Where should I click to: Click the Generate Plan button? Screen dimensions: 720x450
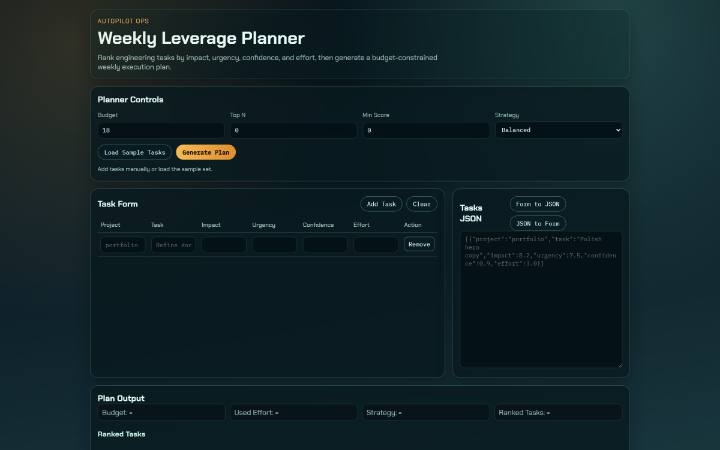pyautogui.click(x=206, y=152)
